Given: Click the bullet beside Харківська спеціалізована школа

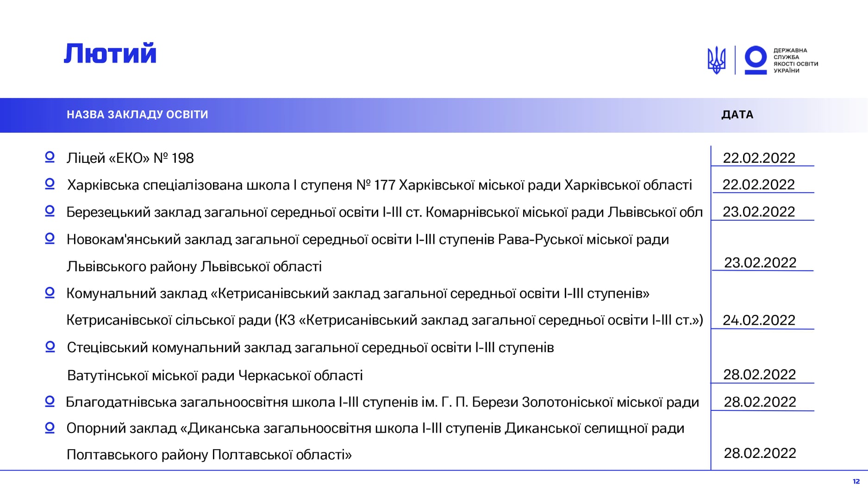Looking at the screenshot, I should click(50, 184).
